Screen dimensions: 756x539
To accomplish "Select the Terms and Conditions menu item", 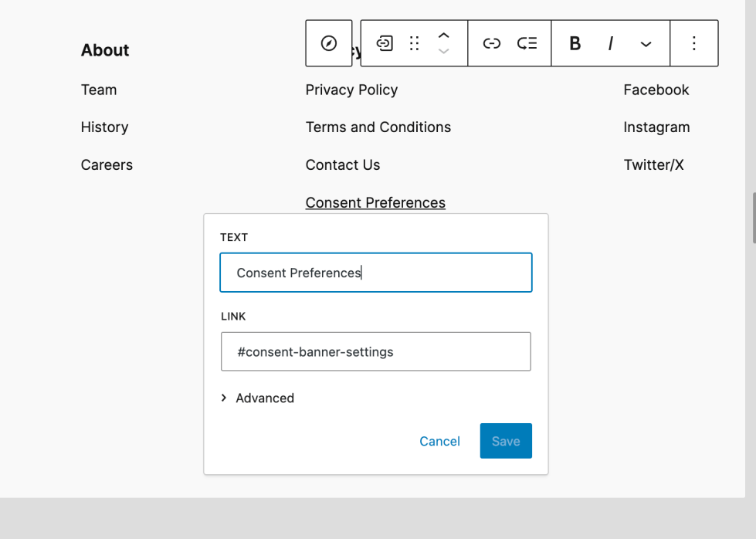I will (x=378, y=127).
